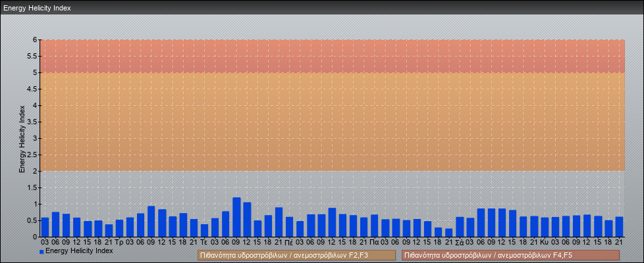
Task: Click the blue Energy Helicity Index legend marker
Action: 41,251
